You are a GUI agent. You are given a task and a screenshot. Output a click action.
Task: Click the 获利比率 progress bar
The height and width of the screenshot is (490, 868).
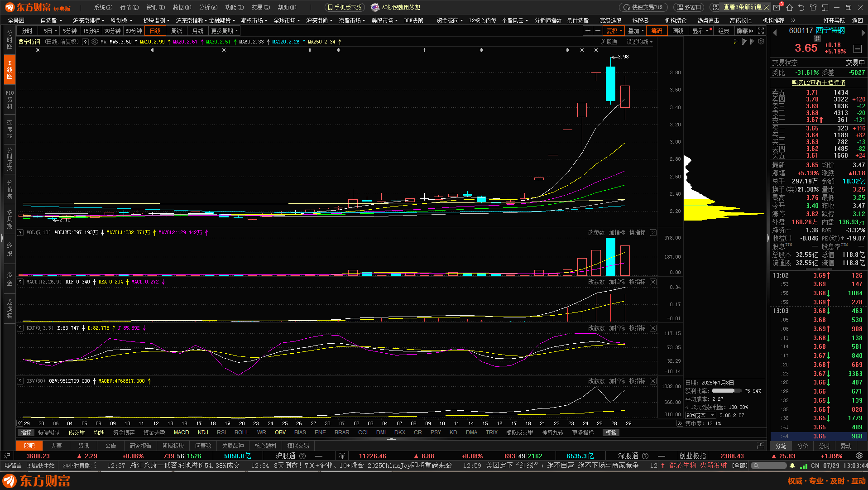(x=726, y=391)
